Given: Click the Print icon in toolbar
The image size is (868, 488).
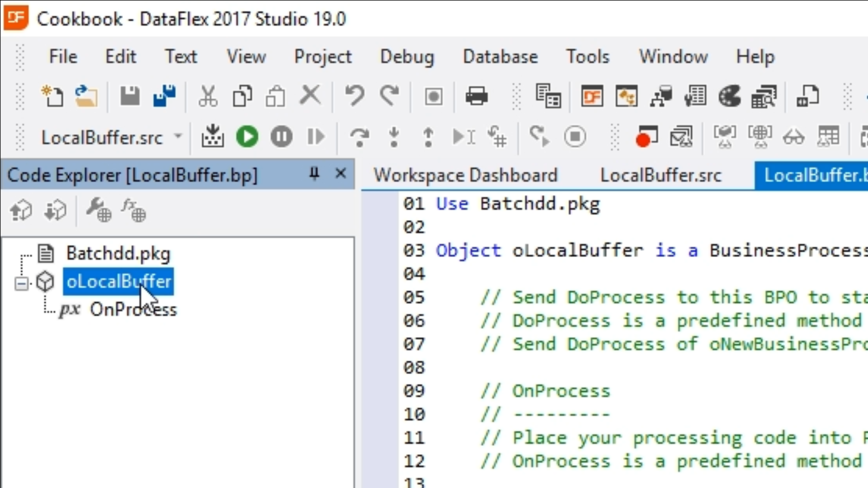Looking at the screenshot, I should (476, 96).
